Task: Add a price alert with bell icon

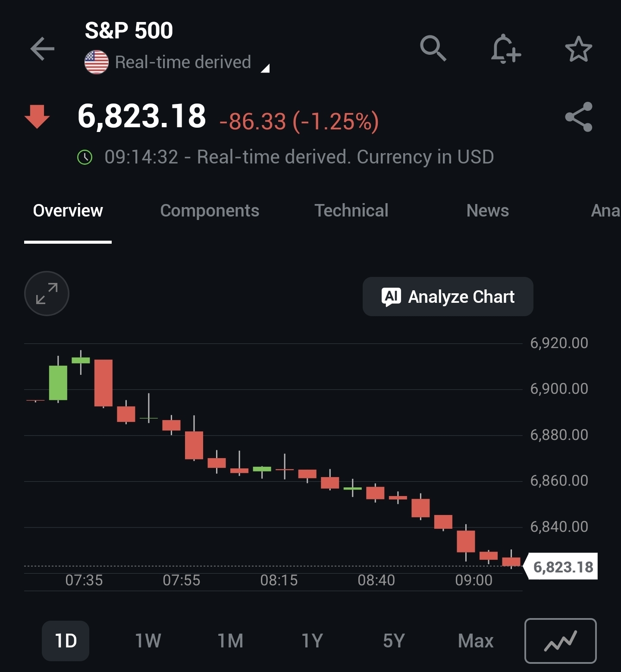Action: point(505,49)
